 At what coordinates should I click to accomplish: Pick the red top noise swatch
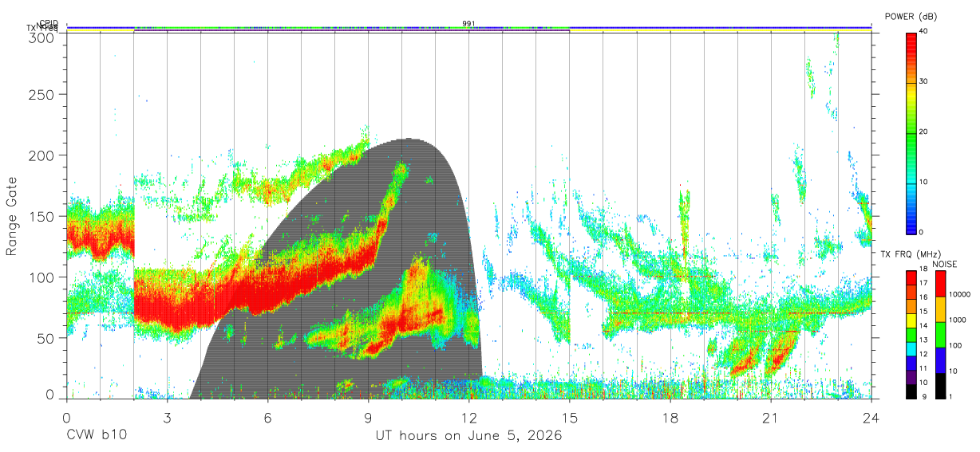pyautogui.click(x=940, y=284)
